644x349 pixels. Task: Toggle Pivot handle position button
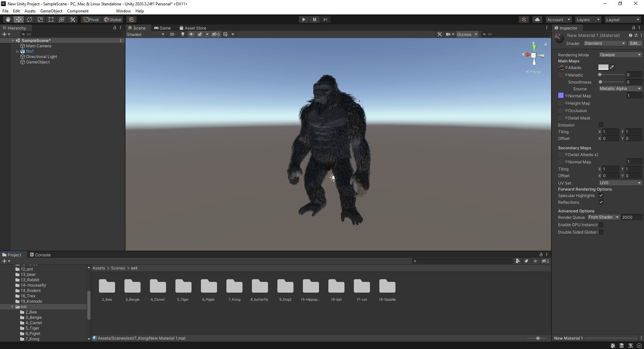(x=91, y=19)
